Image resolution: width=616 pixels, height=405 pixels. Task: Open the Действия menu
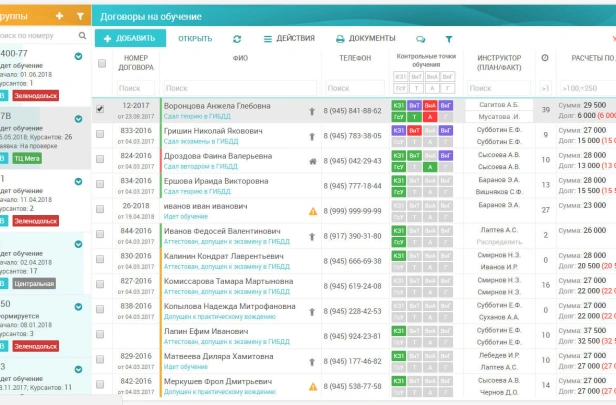(289, 38)
